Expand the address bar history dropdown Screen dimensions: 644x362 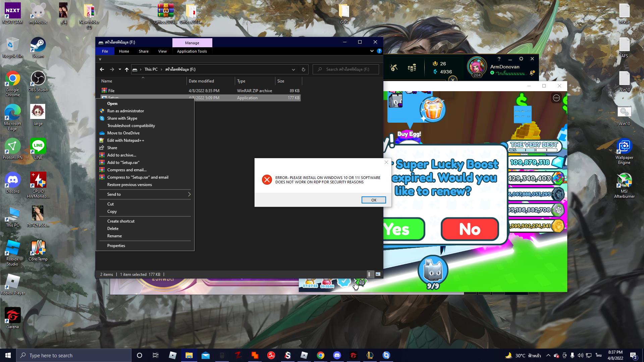293,69
